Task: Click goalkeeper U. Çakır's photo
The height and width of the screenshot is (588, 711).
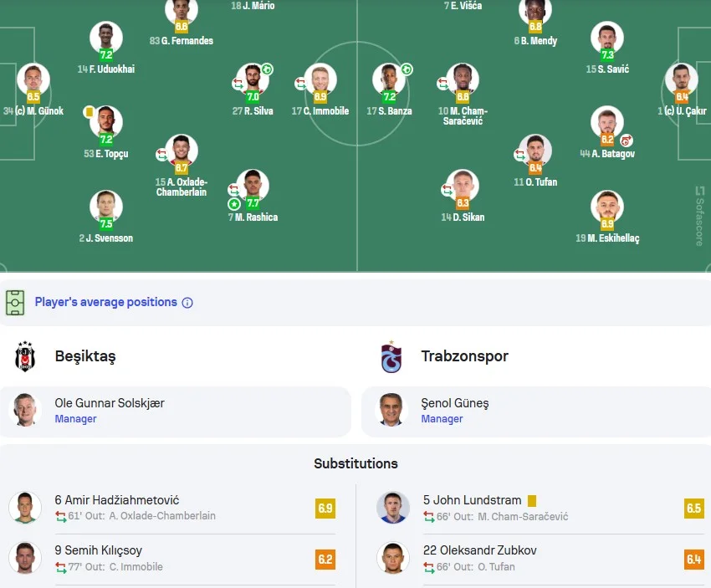Action: click(x=681, y=79)
